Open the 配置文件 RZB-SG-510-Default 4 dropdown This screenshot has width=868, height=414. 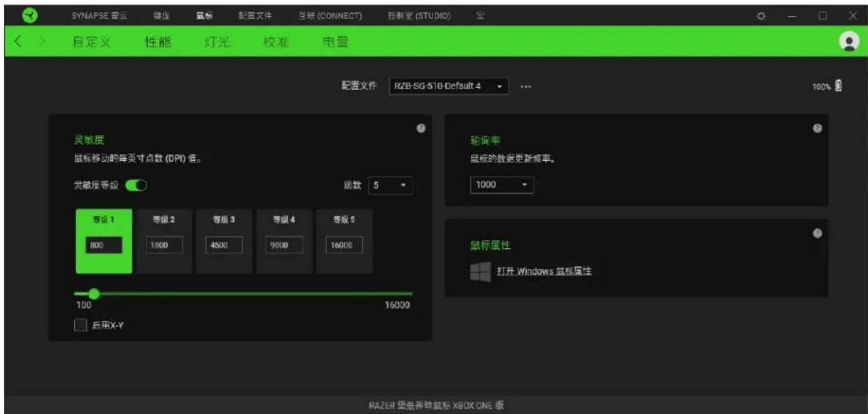(448, 87)
